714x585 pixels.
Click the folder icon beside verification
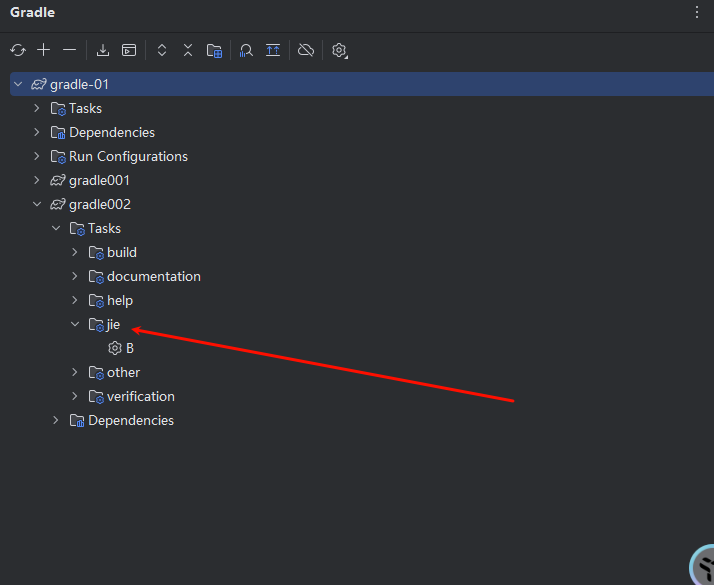(96, 397)
